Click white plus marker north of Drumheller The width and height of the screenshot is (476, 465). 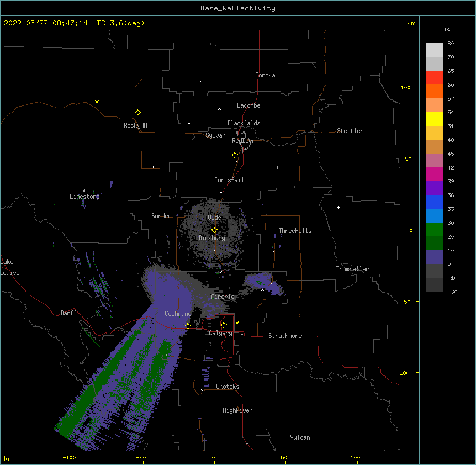338,207
